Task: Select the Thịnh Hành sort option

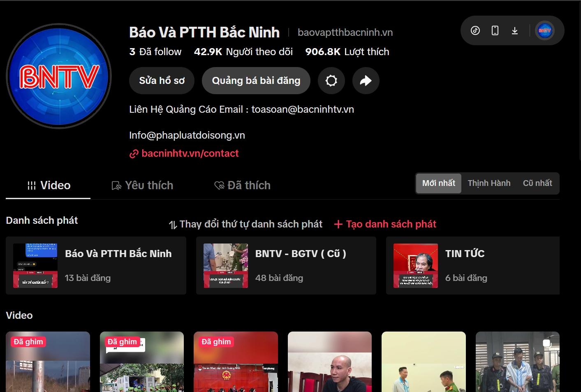Action: [489, 183]
